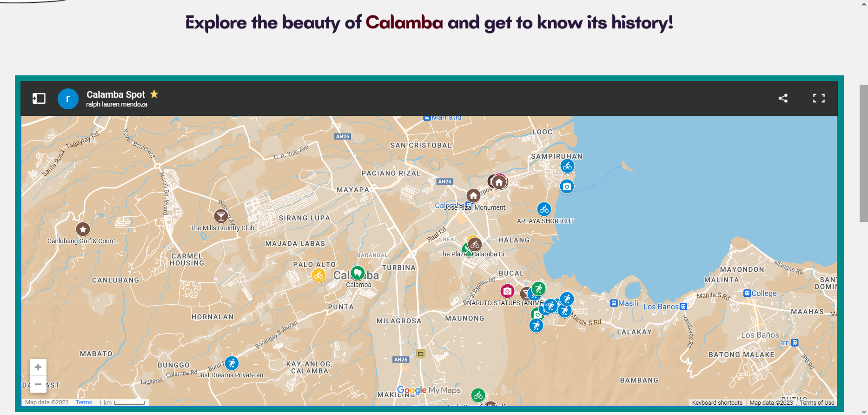Select blue bicycle marker at Sampiruhan
The width and height of the screenshot is (868, 415).
[567, 166]
